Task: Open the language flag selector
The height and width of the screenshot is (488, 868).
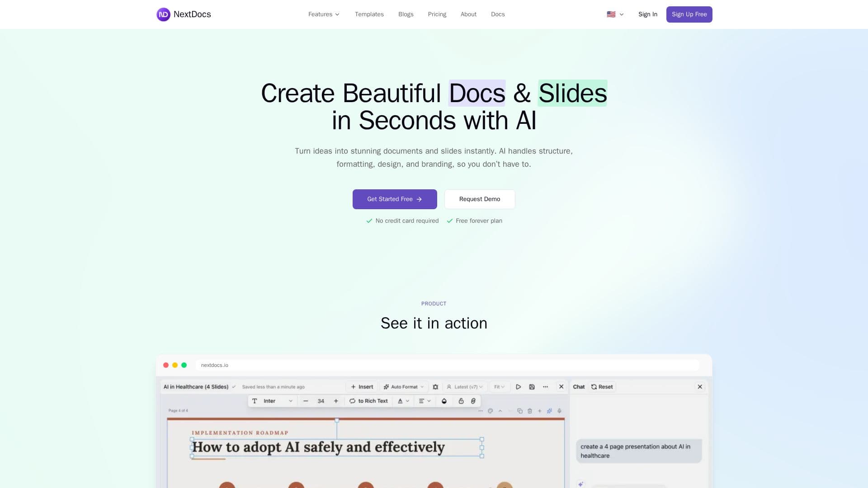Action: [x=615, y=14]
